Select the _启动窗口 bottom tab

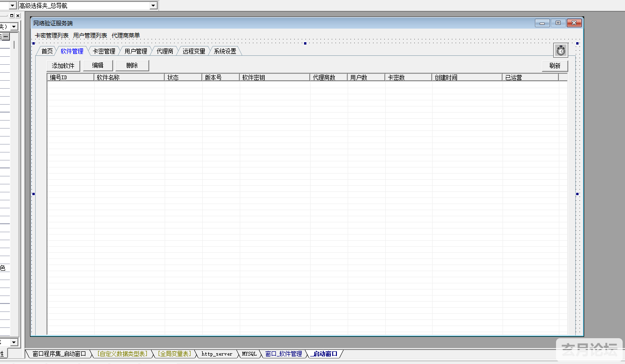pos(324,354)
